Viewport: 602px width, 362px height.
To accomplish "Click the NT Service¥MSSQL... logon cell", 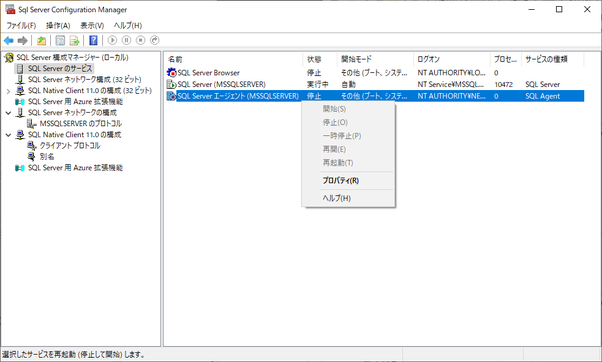I will tap(451, 84).
